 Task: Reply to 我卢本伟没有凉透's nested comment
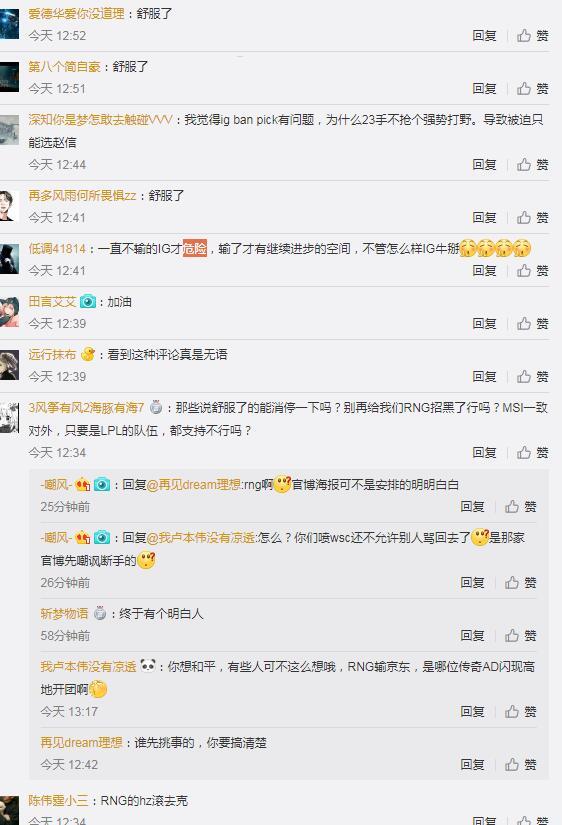(x=472, y=711)
